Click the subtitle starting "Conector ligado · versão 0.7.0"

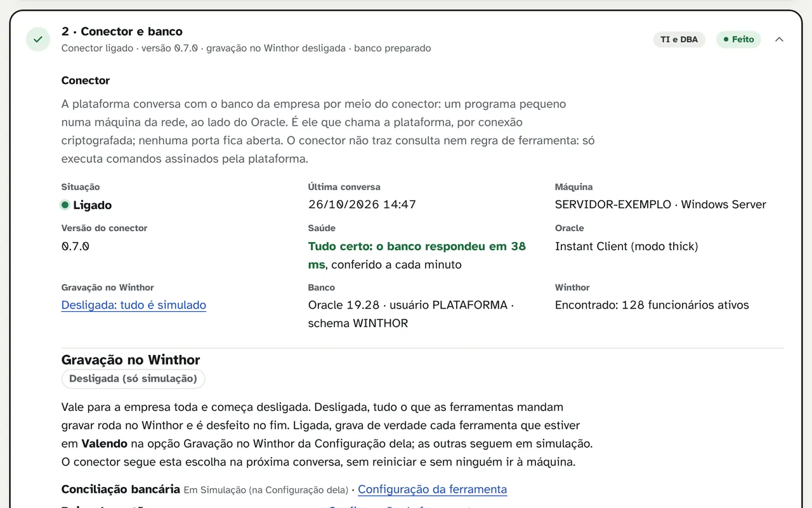coord(246,48)
